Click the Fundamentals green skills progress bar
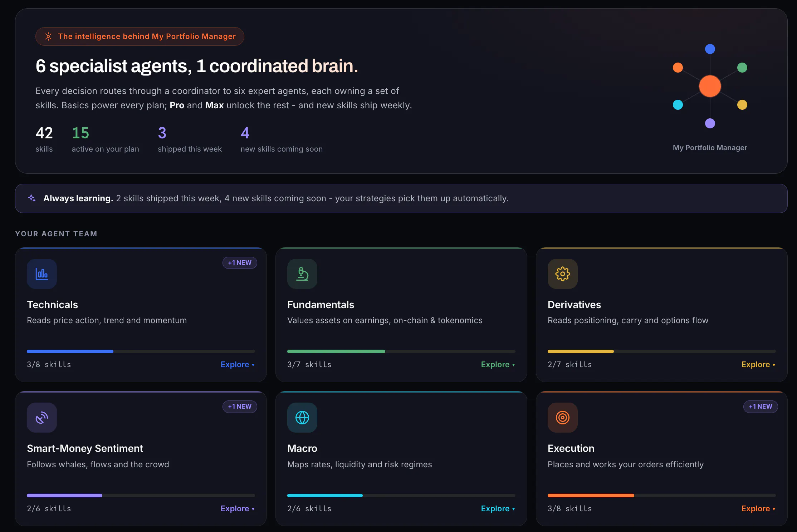Screen dimensions: 797x532 401,351
